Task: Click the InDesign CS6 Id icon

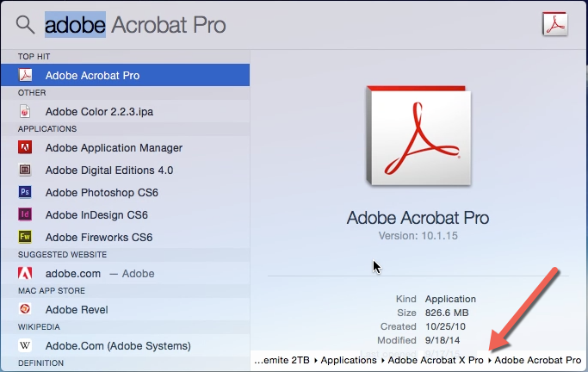Action: 25,214
